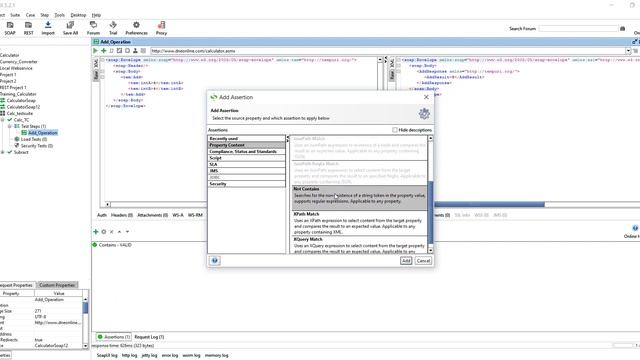Click the REST project toolbar icon
This screenshot has width=640, height=360.
28,25
